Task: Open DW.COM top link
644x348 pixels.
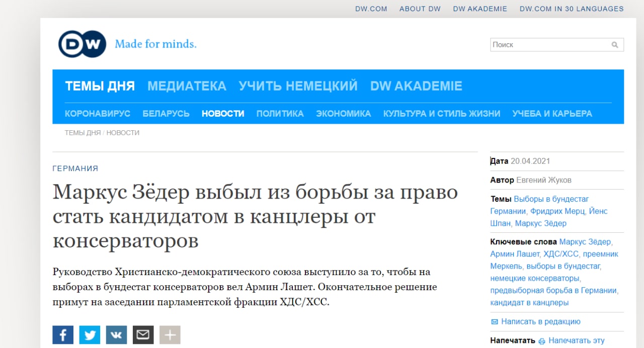Action: [371, 9]
